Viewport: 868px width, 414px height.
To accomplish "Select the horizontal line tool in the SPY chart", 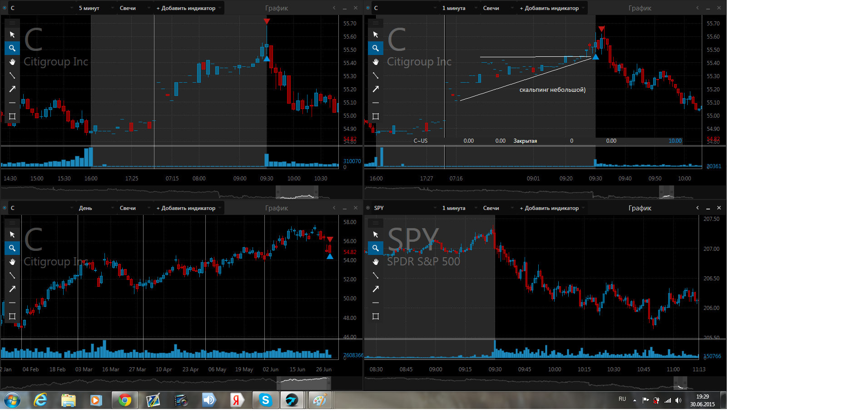I will (x=376, y=303).
